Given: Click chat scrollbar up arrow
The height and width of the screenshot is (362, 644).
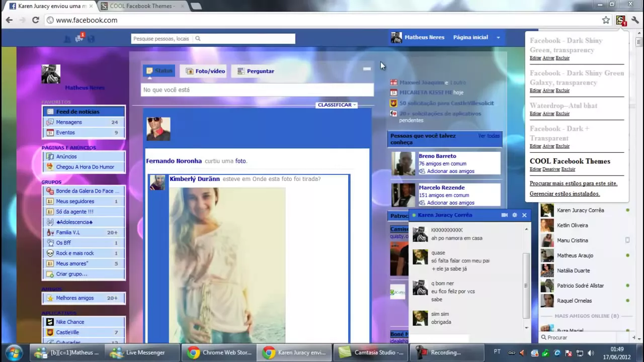Looking at the screenshot, I should coord(526,229).
